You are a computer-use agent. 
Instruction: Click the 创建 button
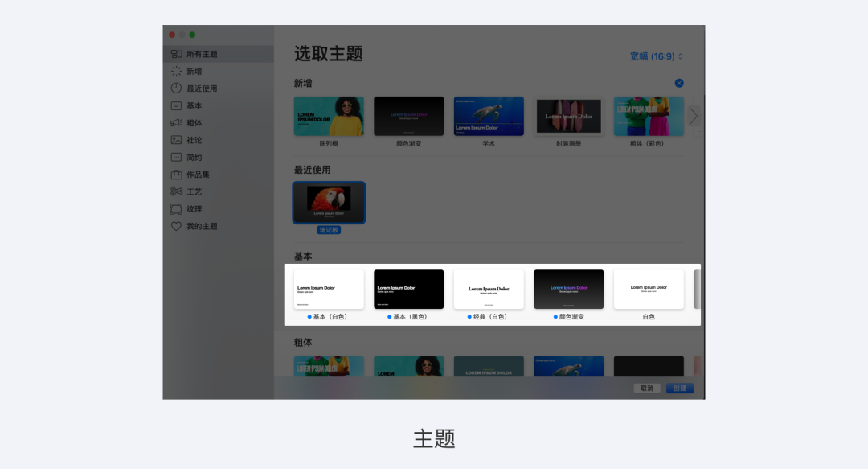click(x=680, y=388)
